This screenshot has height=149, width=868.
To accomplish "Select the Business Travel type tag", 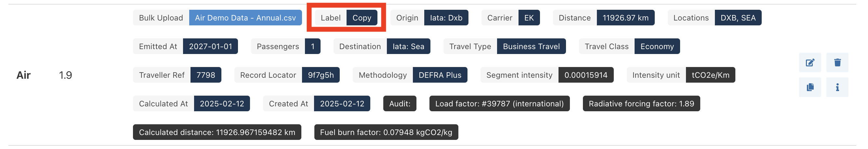I will pos(531,47).
